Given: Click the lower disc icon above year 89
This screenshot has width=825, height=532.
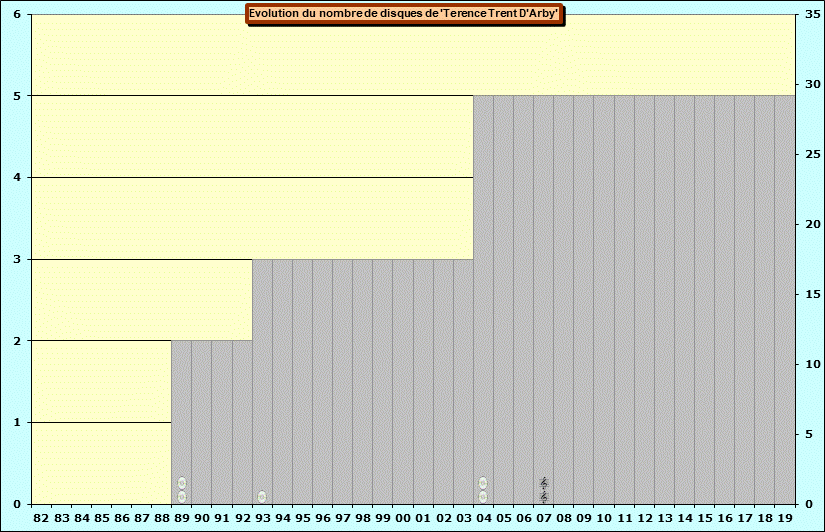Looking at the screenshot, I should pyautogui.click(x=182, y=497).
